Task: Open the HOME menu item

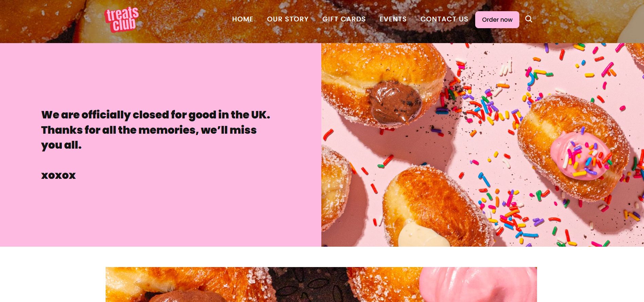Action: (x=243, y=19)
